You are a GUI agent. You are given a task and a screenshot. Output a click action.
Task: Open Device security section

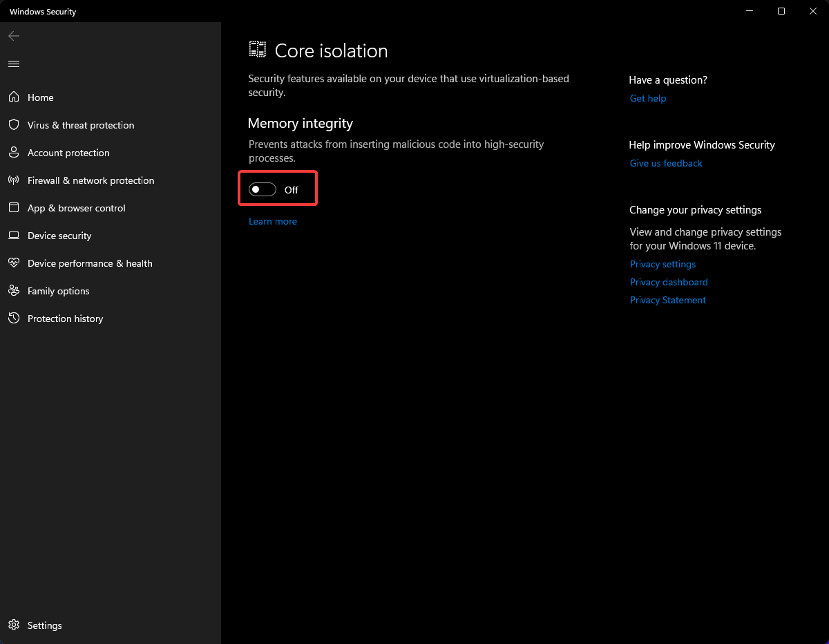[x=111, y=236]
